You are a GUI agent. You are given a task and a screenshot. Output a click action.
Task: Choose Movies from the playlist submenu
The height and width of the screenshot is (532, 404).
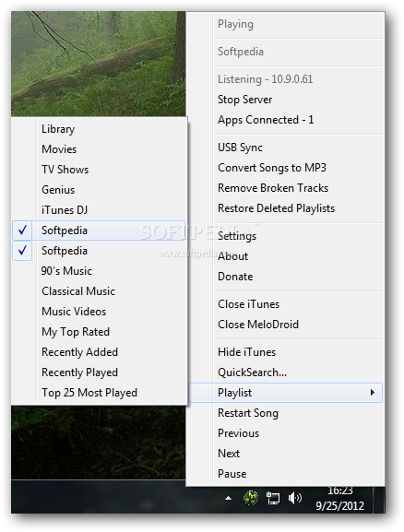(99, 149)
